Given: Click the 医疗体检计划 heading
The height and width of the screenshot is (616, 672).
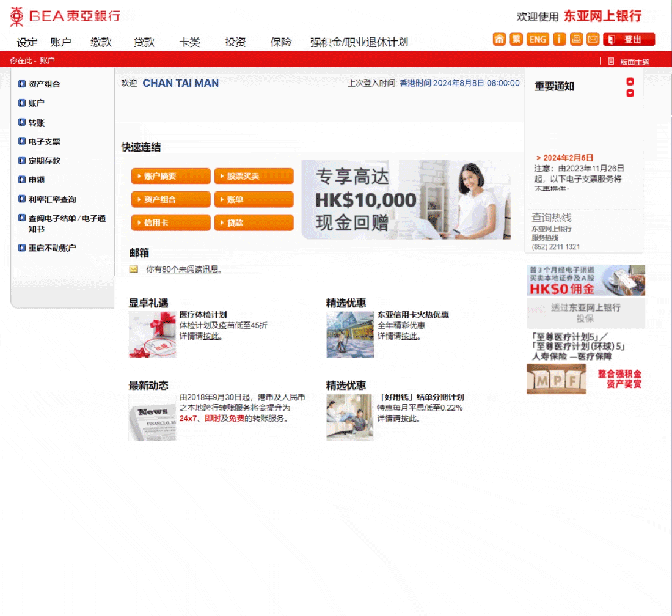Looking at the screenshot, I should (x=203, y=315).
